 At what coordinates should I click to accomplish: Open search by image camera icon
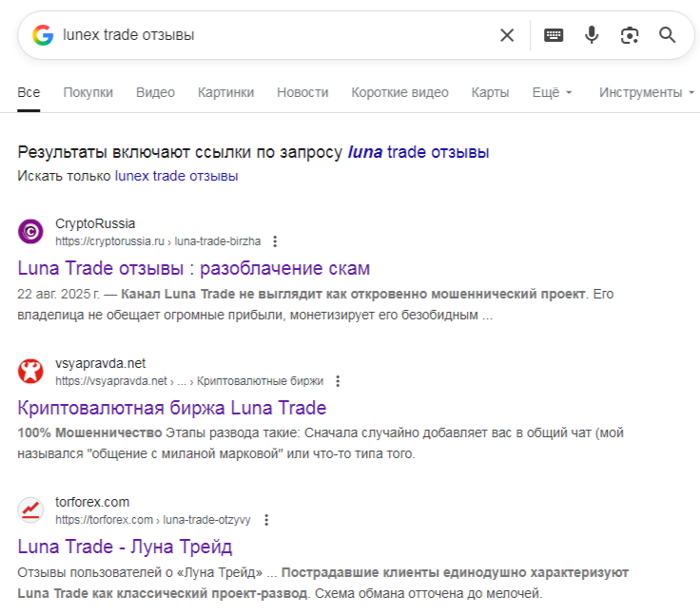[x=630, y=35]
